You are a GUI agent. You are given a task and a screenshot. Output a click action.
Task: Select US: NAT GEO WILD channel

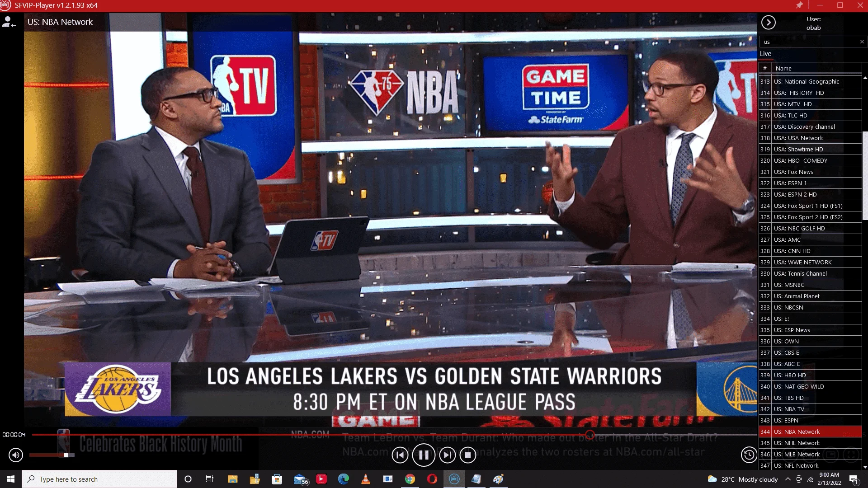pyautogui.click(x=810, y=386)
